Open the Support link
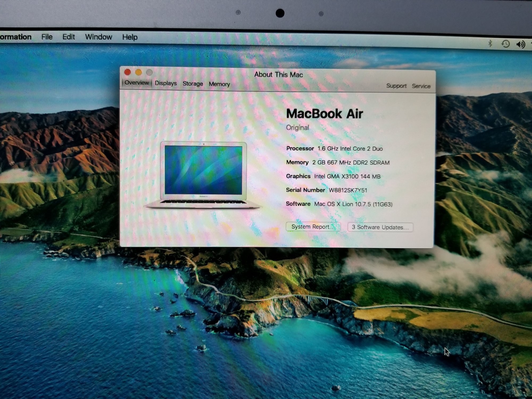This screenshot has height=399, width=532. [396, 86]
